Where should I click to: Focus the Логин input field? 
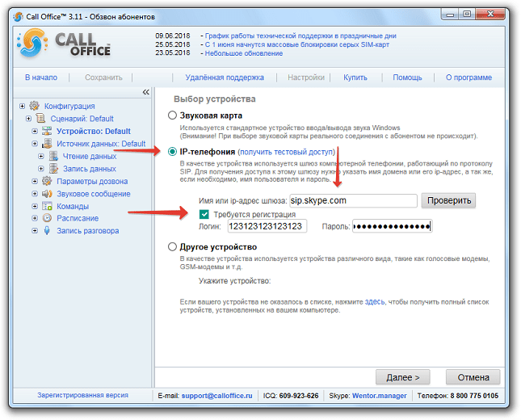(x=267, y=226)
